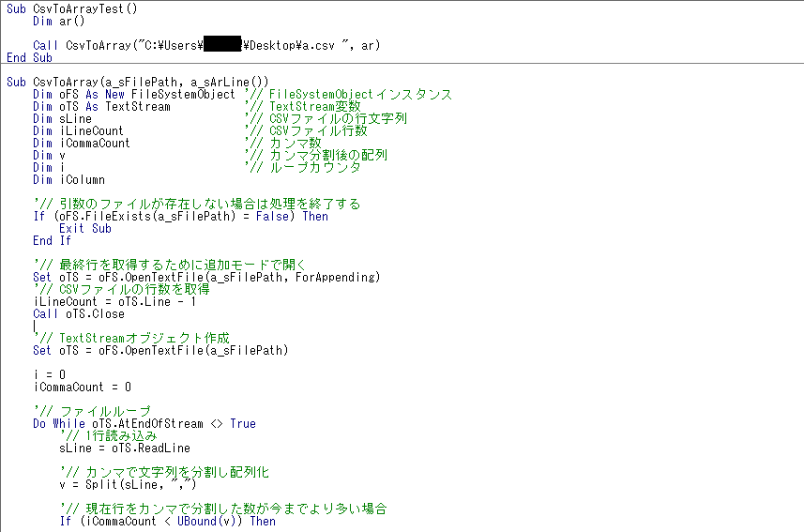Click the Dim iColumn line

[68, 179]
